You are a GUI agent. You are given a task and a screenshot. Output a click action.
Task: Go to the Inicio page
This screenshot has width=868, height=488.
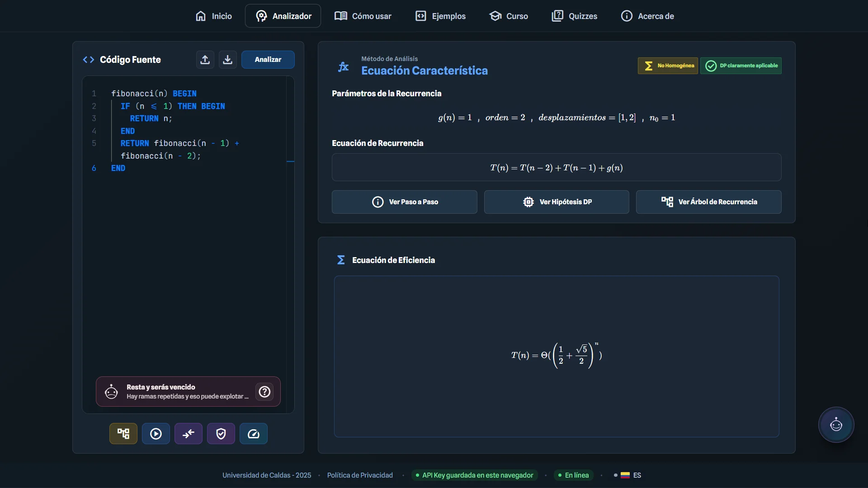click(x=214, y=16)
